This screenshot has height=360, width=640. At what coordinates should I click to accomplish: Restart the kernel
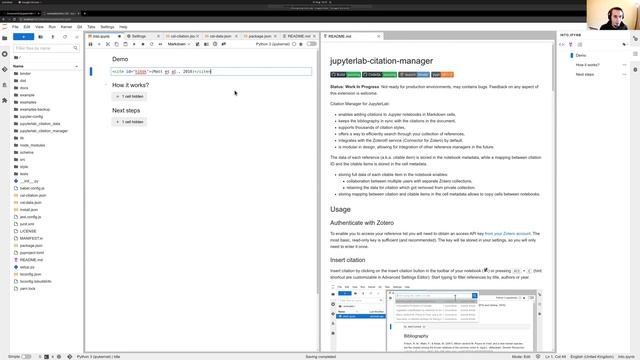[151, 44]
